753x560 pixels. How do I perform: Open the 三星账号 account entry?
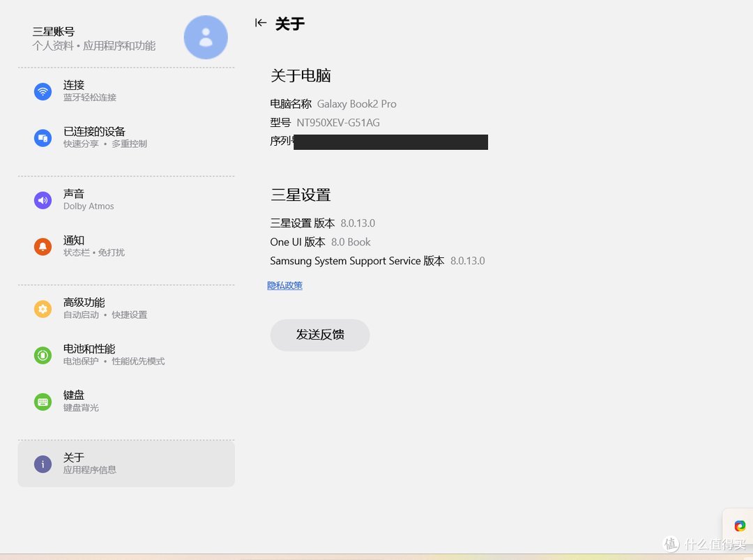(x=125, y=38)
